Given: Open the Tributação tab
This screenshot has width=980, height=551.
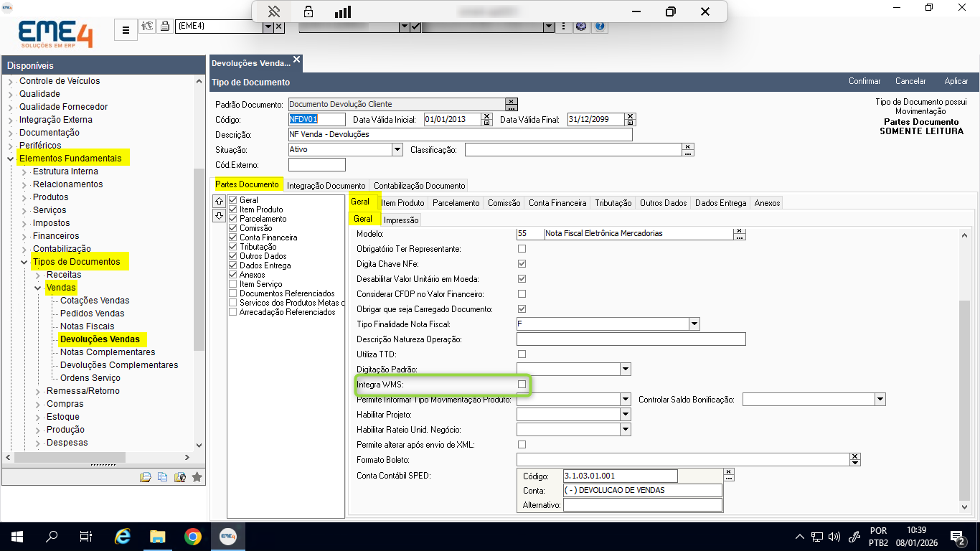Looking at the screenshot, I should point(613,203).
